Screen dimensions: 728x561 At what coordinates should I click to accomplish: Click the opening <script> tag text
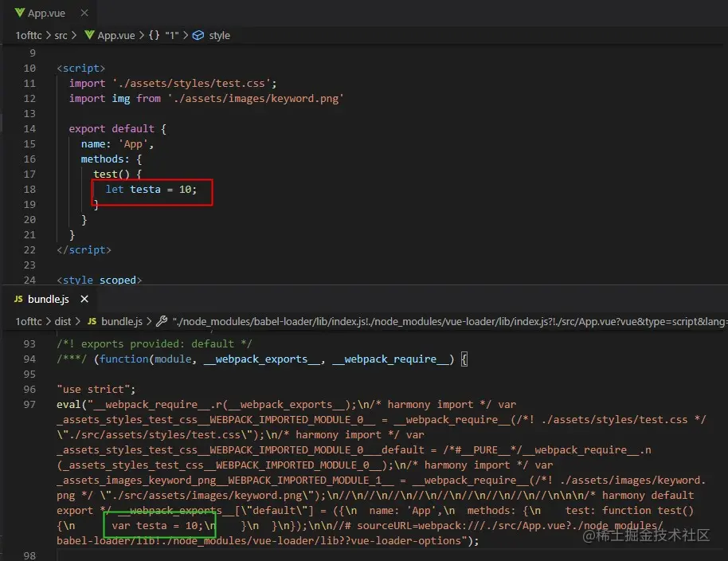tap(81, 69)
